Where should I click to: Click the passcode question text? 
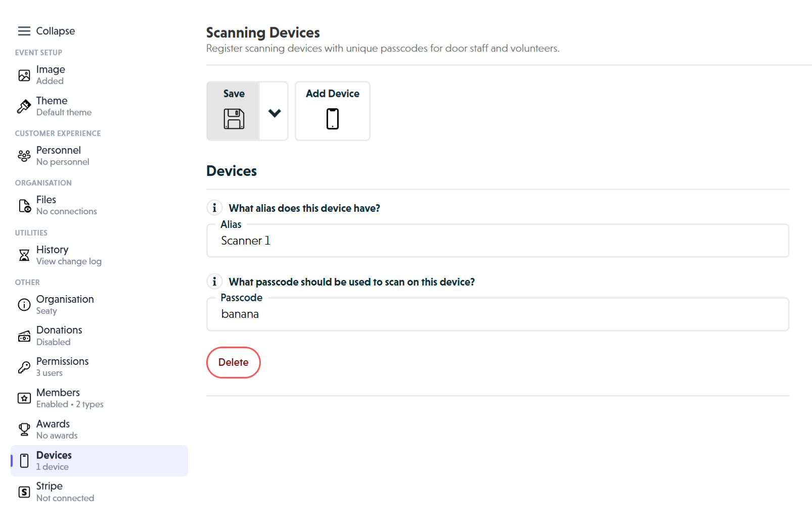coord(352,282)
